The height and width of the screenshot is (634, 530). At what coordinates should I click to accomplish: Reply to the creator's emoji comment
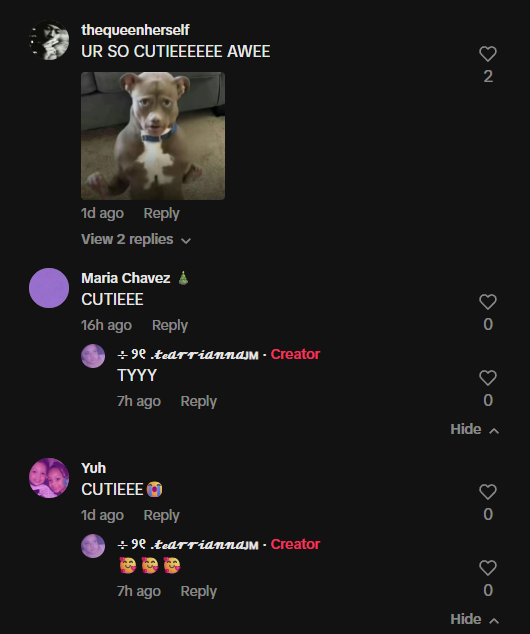pos(198,592)
